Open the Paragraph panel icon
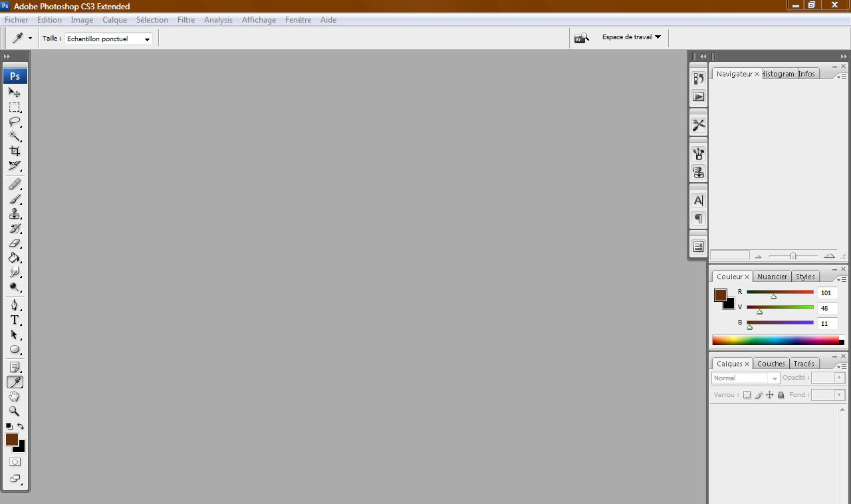Image resolution: width=851 pixels, height=504 pixels. pyautogui.click(x=698, y=219)
